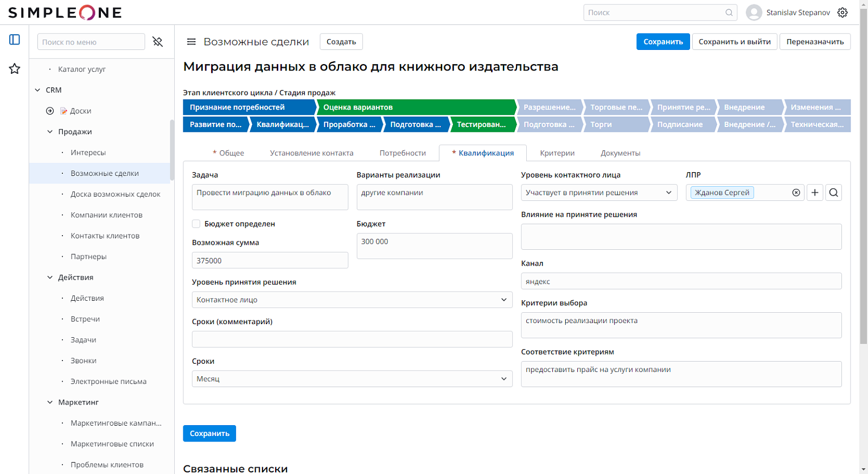
Task: Click top Сохранить button
Action: tap(663, 42)
